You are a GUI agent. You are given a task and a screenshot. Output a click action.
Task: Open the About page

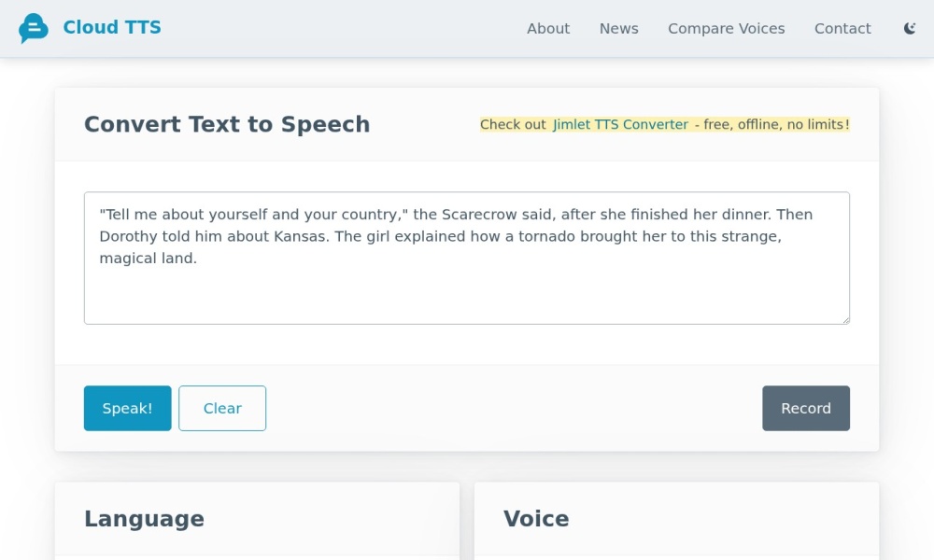coord(547,29)
